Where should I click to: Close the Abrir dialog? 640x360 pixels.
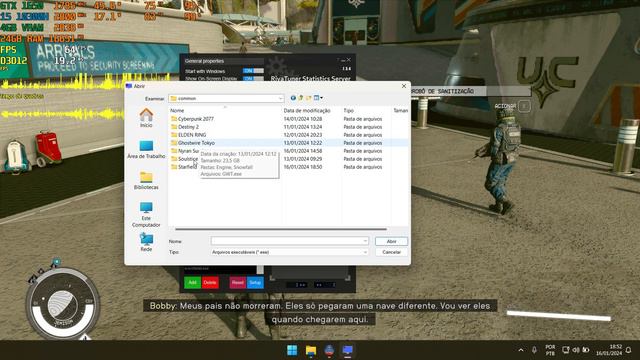point(404,86)
